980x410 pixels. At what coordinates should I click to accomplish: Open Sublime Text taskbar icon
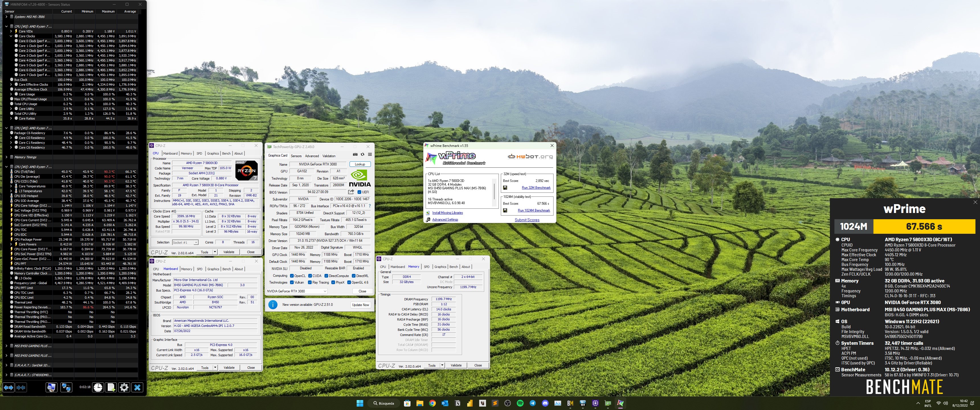coord(495,403)
